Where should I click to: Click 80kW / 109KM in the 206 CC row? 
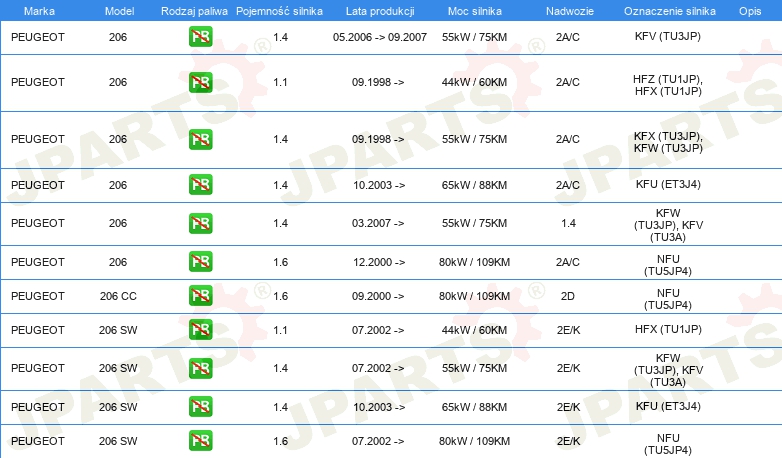point(474,296)
